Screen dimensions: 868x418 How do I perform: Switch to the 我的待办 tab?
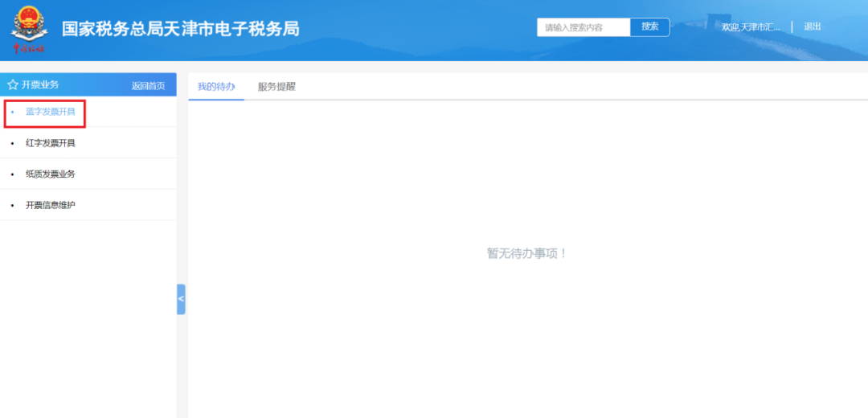[216, 87]
